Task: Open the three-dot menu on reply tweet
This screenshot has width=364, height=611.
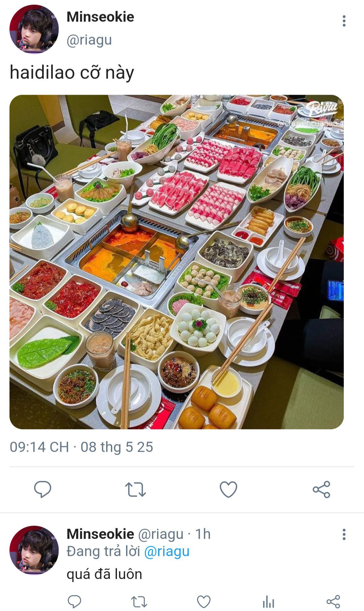Action: pyautogui.click(x=344, y=534)
